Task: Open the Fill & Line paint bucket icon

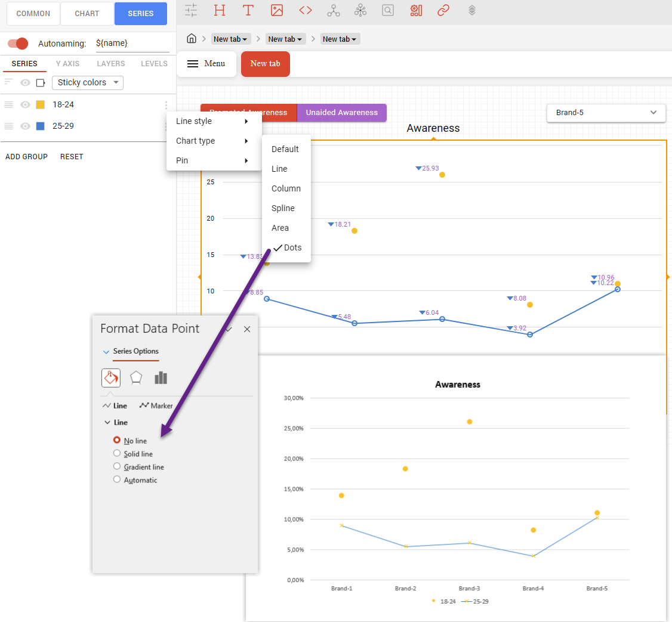Action: point(111,377)
